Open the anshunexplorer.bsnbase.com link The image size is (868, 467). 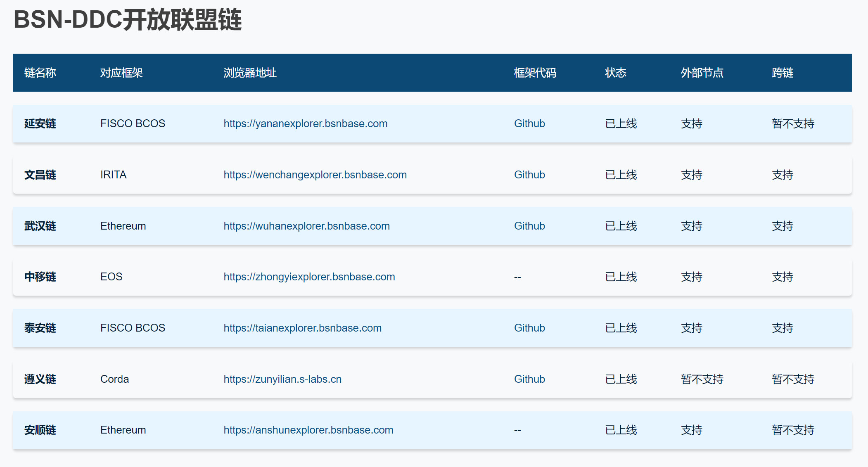[x=308, y=430]
